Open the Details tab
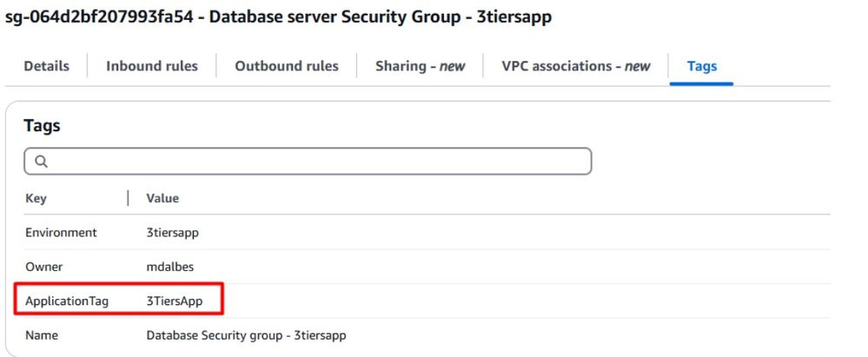Image resolution: width=868 pixels, height=357 pixels. [46, 66]
